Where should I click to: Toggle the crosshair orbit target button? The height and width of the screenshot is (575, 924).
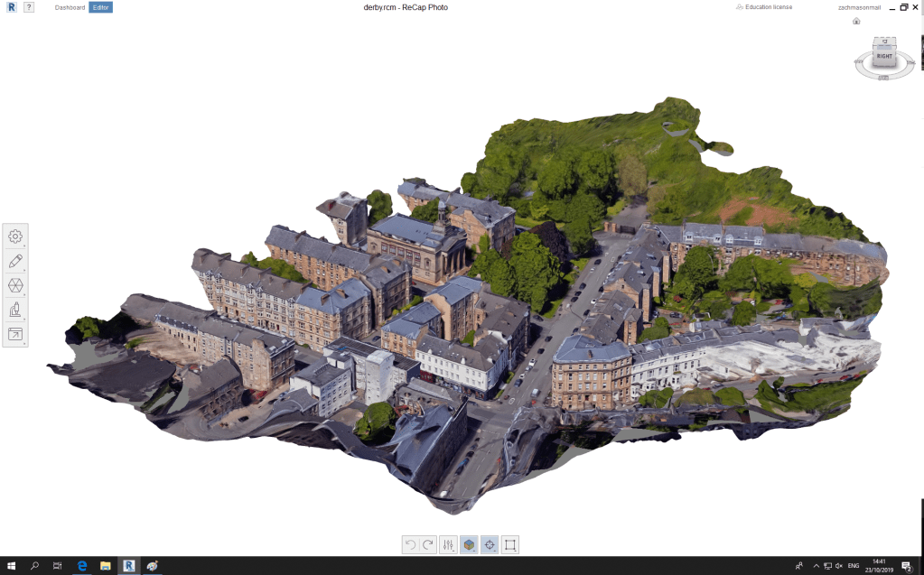coord(490,544)
